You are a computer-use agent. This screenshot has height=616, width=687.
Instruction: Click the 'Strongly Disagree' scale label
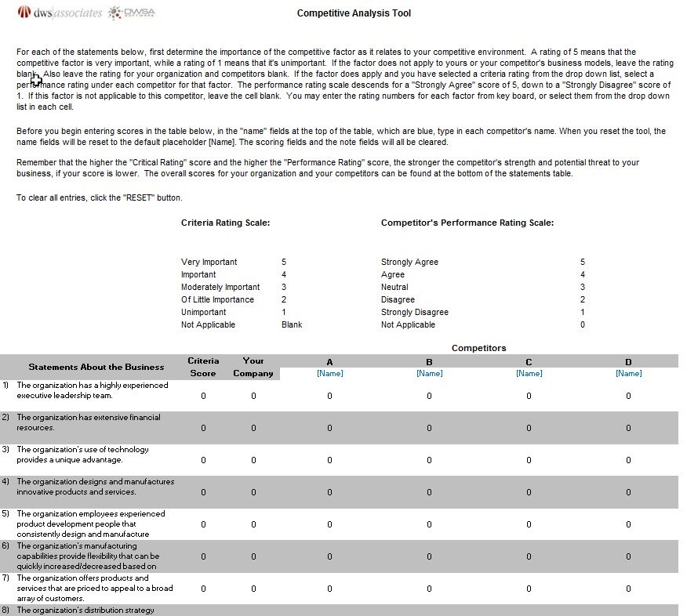(x=415, y=312)
